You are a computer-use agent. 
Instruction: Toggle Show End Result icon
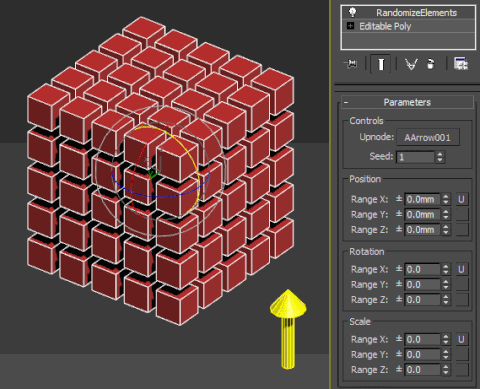coord(381,63)
